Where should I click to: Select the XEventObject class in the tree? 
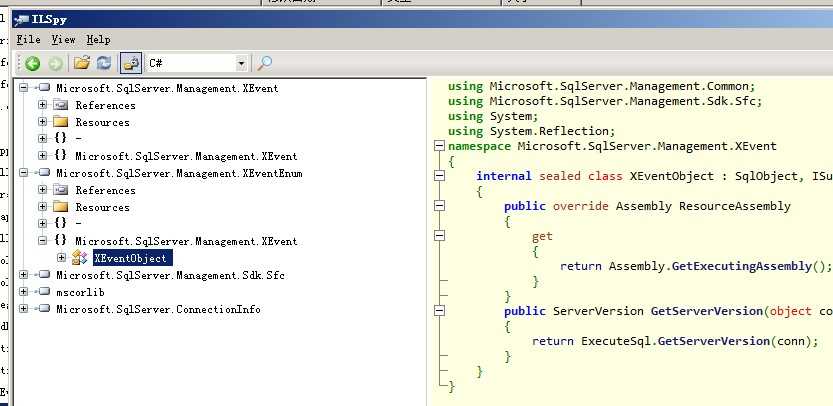tap(130, 258)
